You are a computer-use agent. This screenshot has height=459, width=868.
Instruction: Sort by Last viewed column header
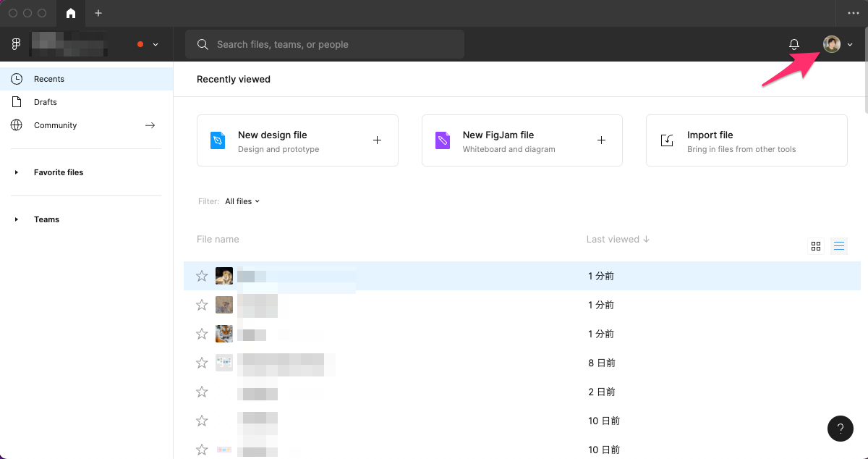pos(617,239)
